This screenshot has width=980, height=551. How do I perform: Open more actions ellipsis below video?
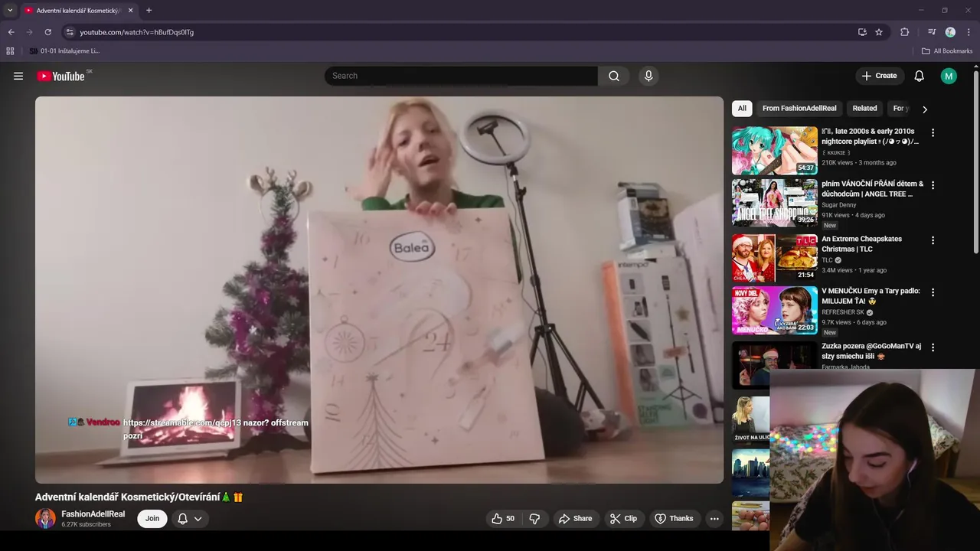coord(714,519)
